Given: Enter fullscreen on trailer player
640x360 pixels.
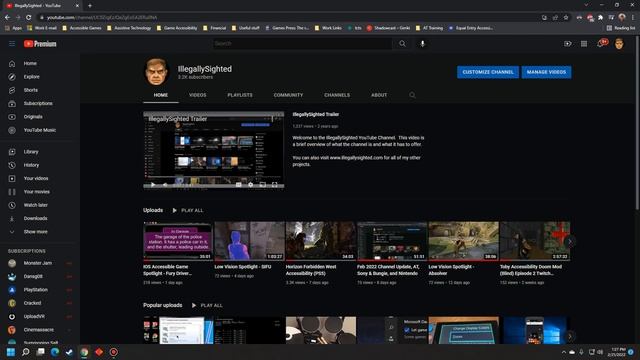Looking at the screenshot, I should pos(275,184).
